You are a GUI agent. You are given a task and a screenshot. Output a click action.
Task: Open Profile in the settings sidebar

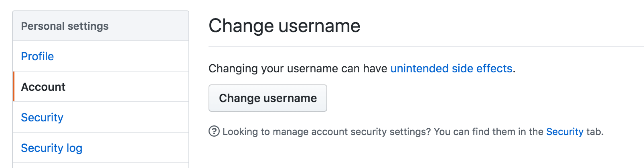pos(37,56)
